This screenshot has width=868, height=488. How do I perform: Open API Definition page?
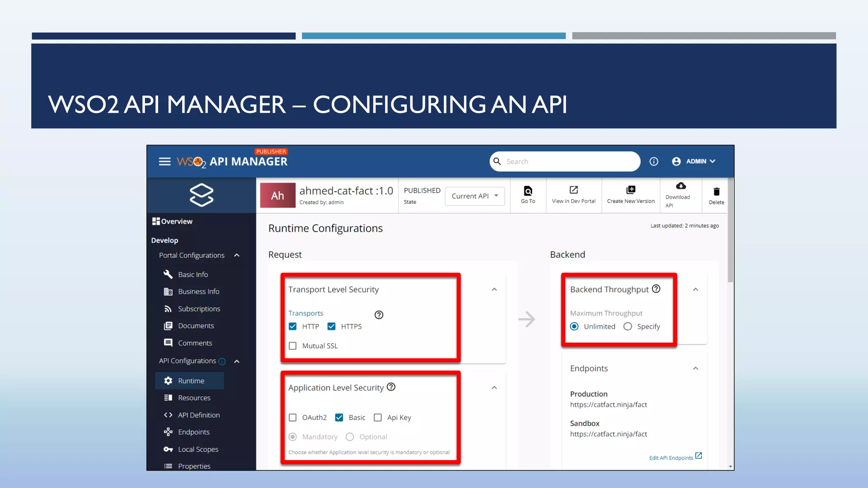[x=199, y=415]
